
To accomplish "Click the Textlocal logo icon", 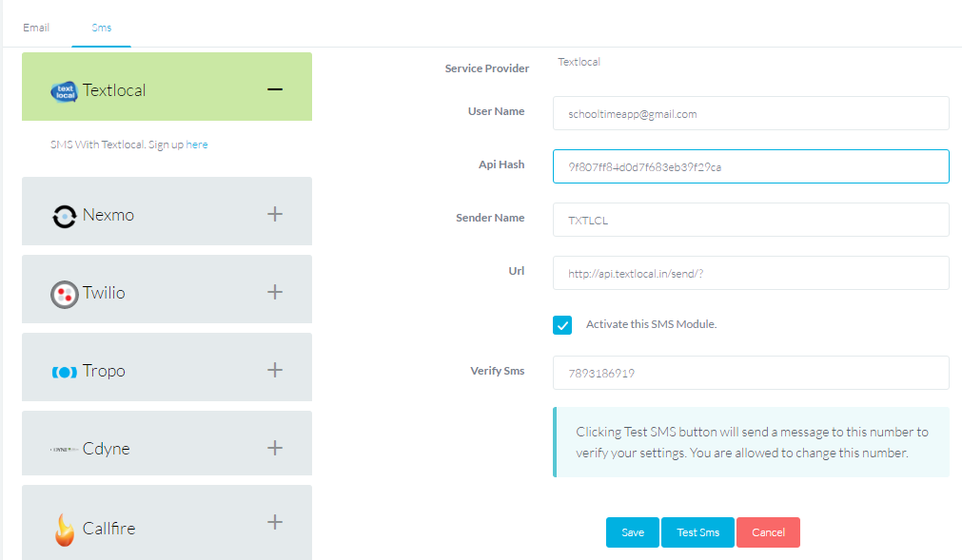I will coord(64,92).
